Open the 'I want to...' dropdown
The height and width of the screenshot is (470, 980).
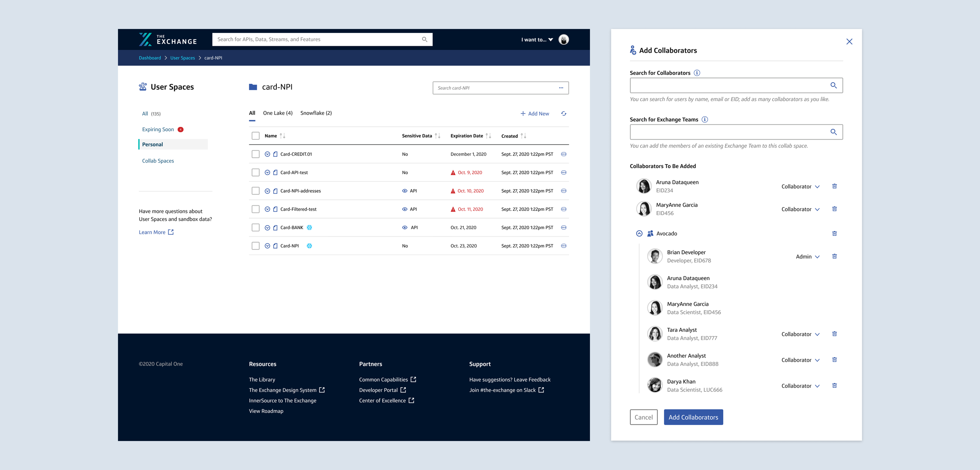coord(537,40)
